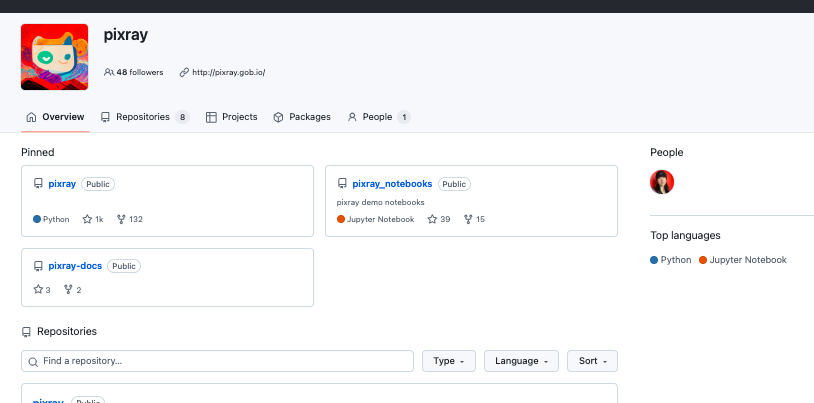This screenshot has height=403, width=814.
Task: Click the repo icon beside pixray-docs
Action: (x=38, y=266)
